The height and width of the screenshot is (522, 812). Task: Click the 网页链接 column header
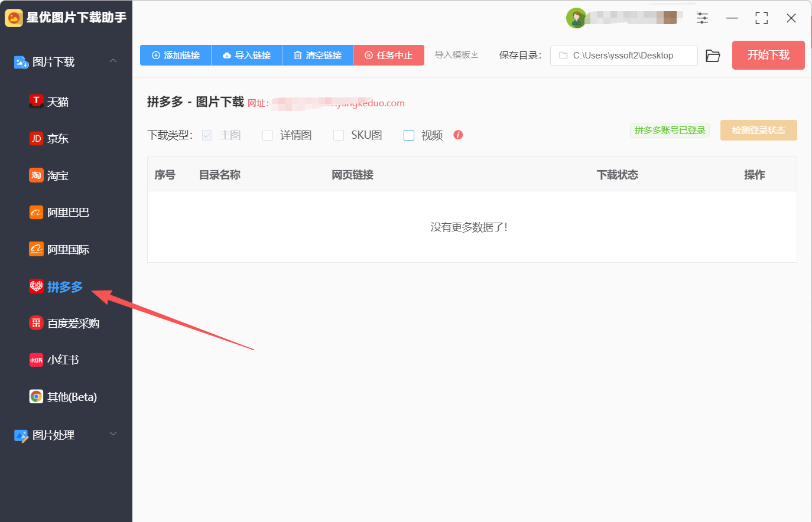352,175
